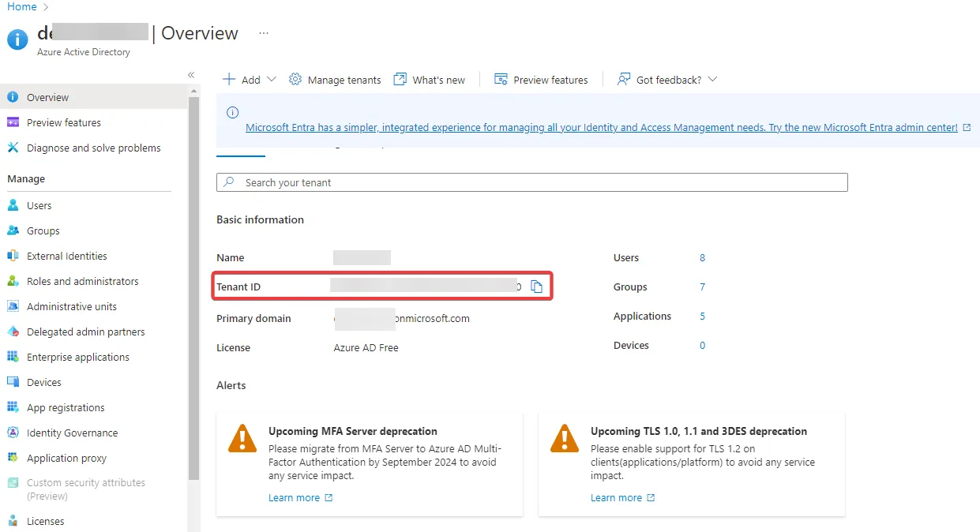Collapse the left navigation sidebar
Screen dimensions: 980x532
tap(191, 75)
